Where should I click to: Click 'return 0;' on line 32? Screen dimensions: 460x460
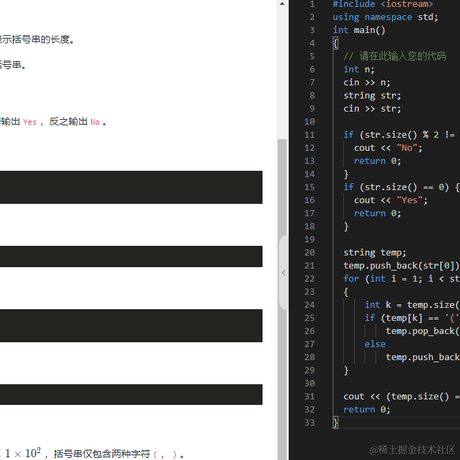point(367,409)
